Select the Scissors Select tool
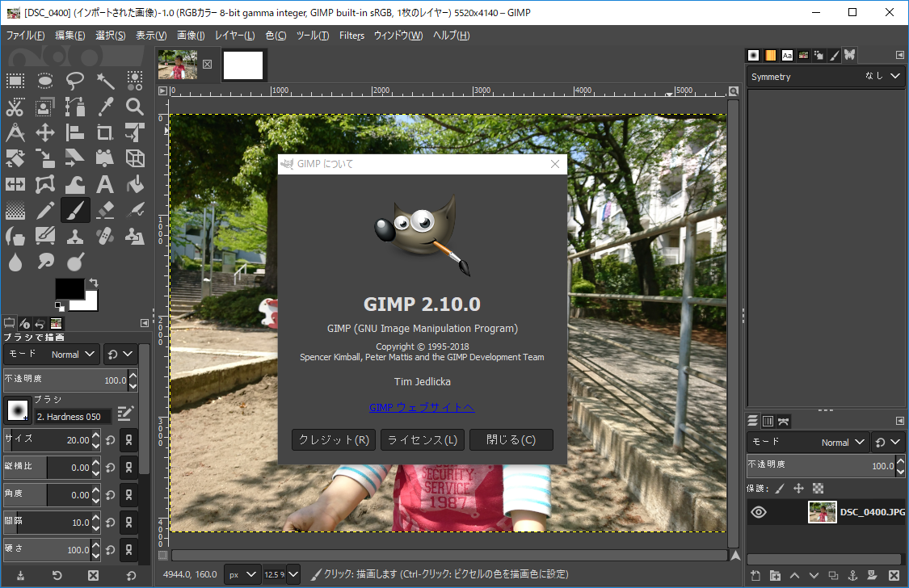Image resolution: width=909 pixels, height=588 pixels. (x=15, y=107)
